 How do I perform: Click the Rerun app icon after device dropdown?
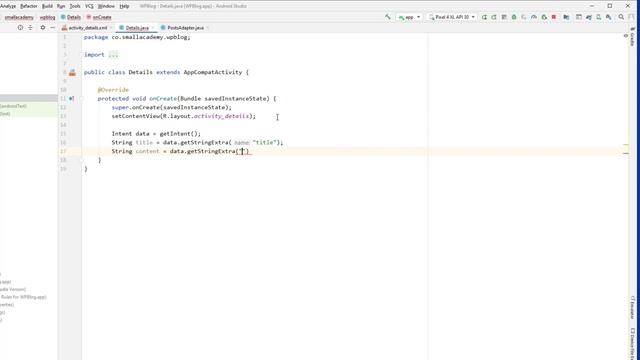[x=484, y=17]
